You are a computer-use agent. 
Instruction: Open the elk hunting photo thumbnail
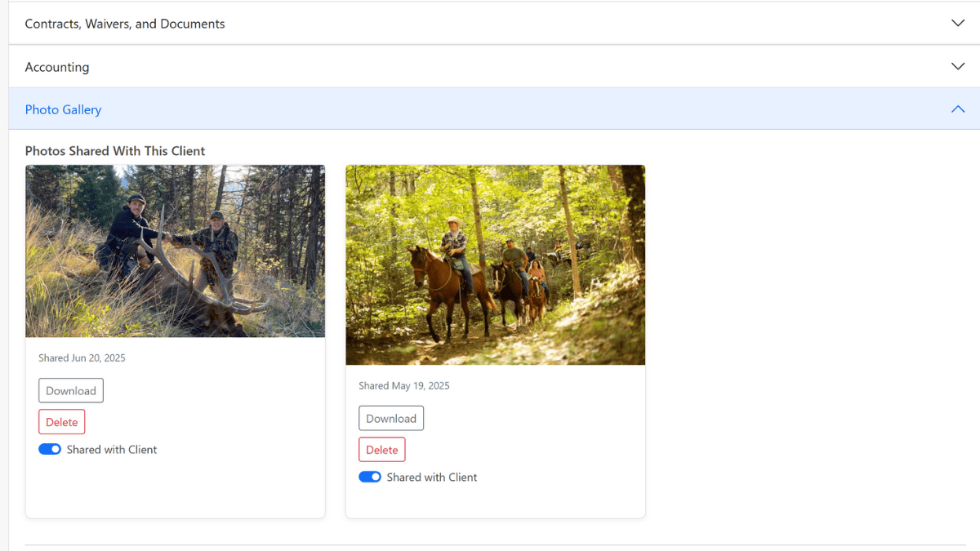(x=175, y=251)
